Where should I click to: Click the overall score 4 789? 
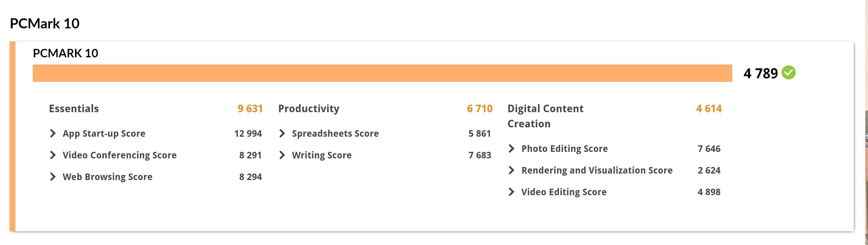coord(760,73)
